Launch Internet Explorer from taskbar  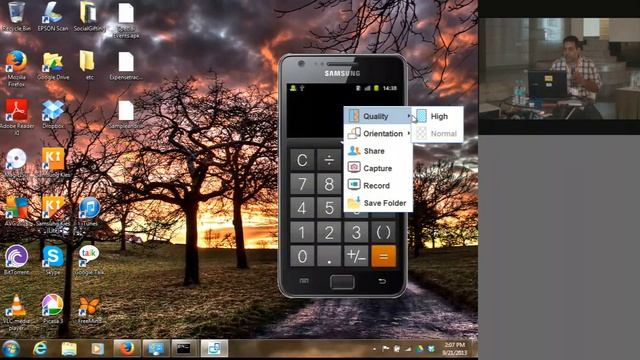pyautogui.click(x=40, y=349)
